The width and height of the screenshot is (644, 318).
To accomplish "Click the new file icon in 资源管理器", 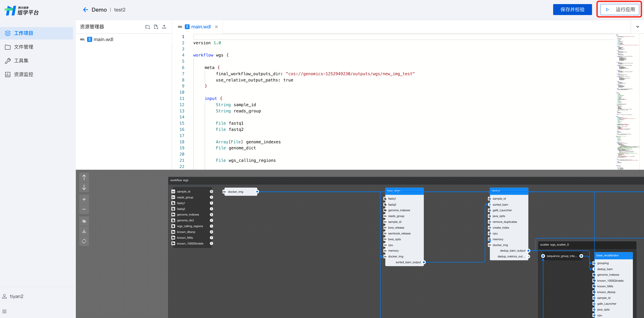I will [x=156, y=27].
